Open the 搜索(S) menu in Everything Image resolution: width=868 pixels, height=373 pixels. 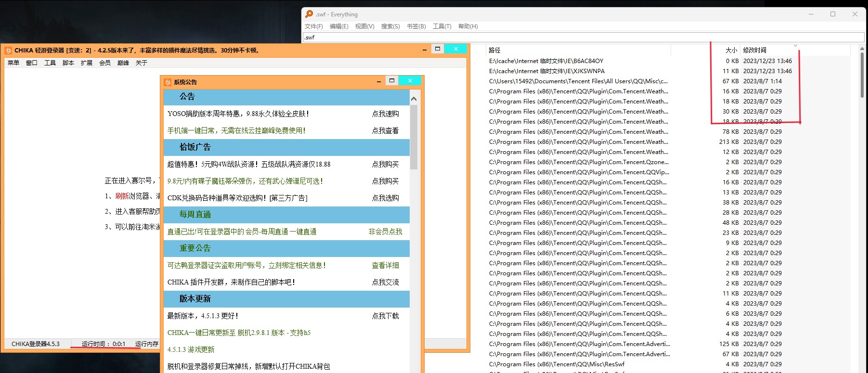390,26
